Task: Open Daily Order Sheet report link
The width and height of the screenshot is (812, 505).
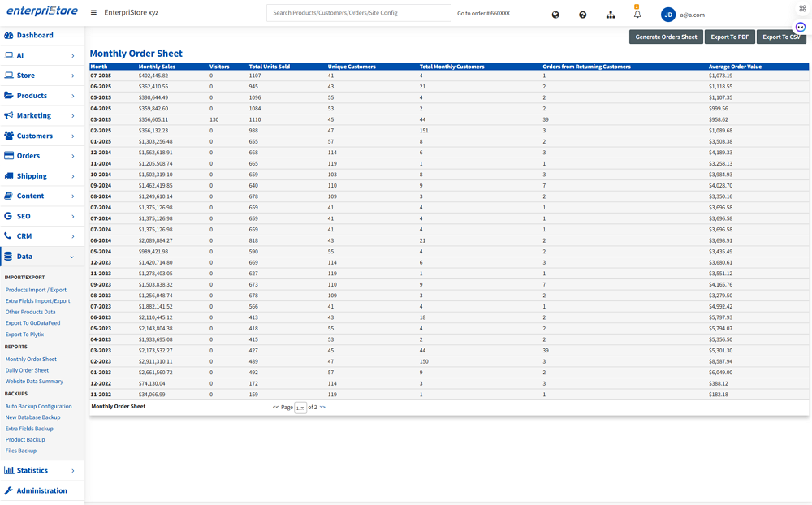Action: pos(27,370)
